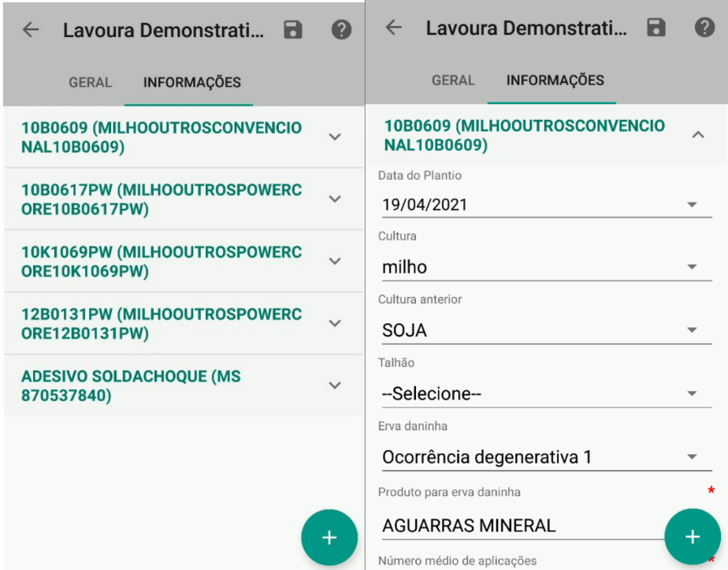This screenshot has width=728, height=570.
Task: Open Cultura anterior dropdown showing SOJA
Action: [x=547, y=330]
